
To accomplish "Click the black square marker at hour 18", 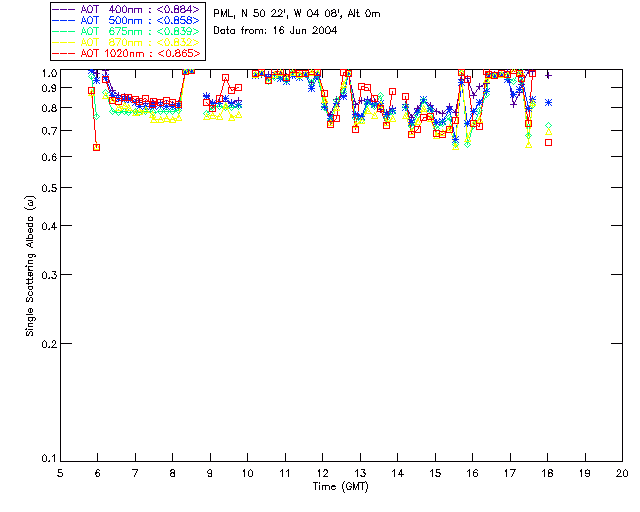I will pyautogui.click(x=548, y=142).
